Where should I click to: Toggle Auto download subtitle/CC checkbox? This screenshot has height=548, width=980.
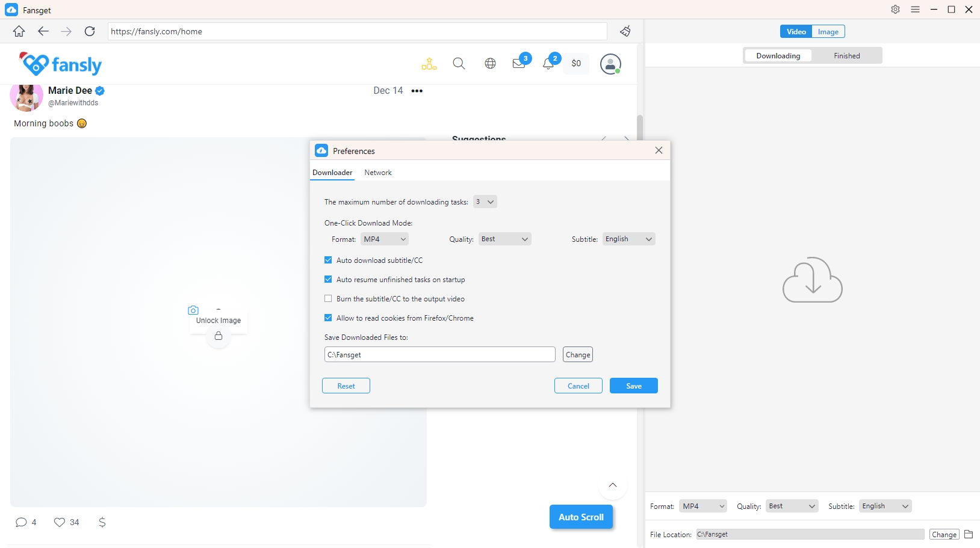[328, 260]
